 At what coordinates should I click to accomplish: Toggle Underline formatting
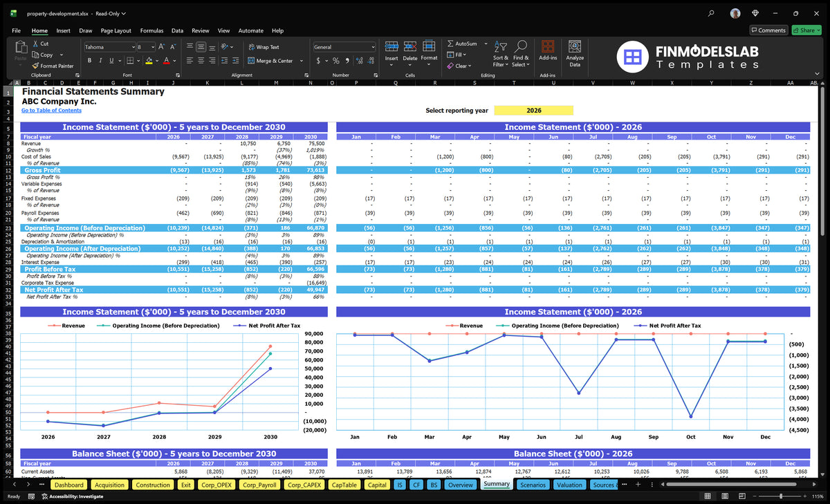pyautogui.click(x=112, y=61)
